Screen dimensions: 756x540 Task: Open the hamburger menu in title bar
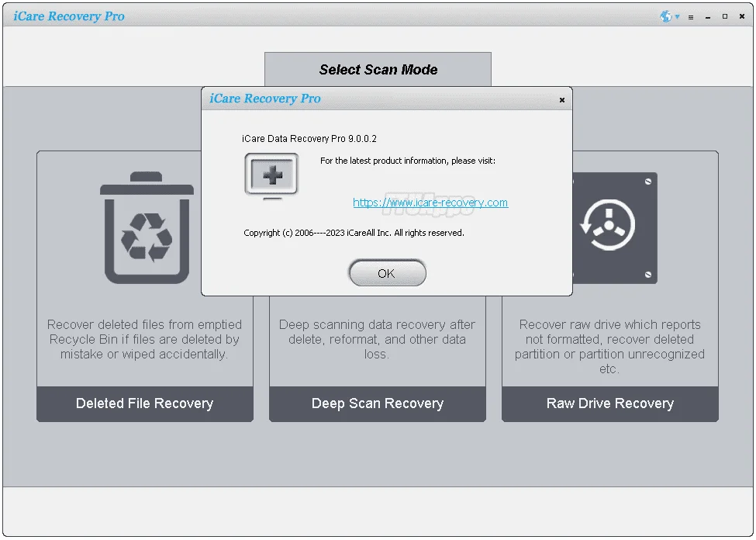click(x=691, y=17)
